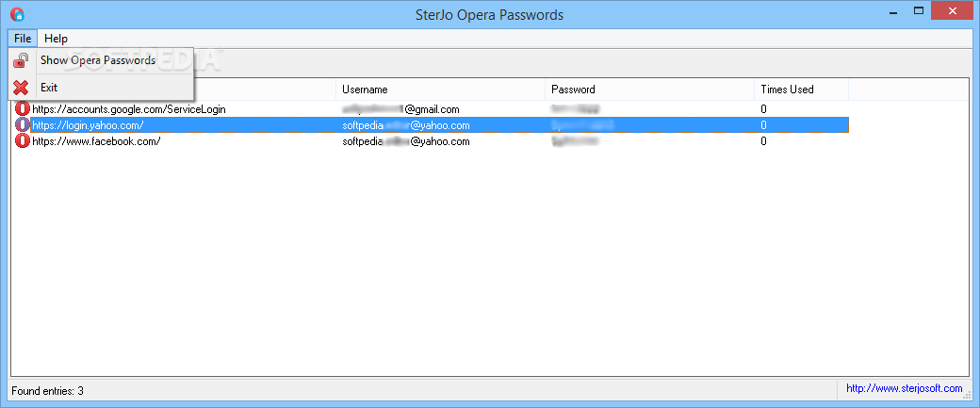Click the Opera icon beside login.yahoo.com entry
Screen dimensions: 980x408
tap(23, 125)
